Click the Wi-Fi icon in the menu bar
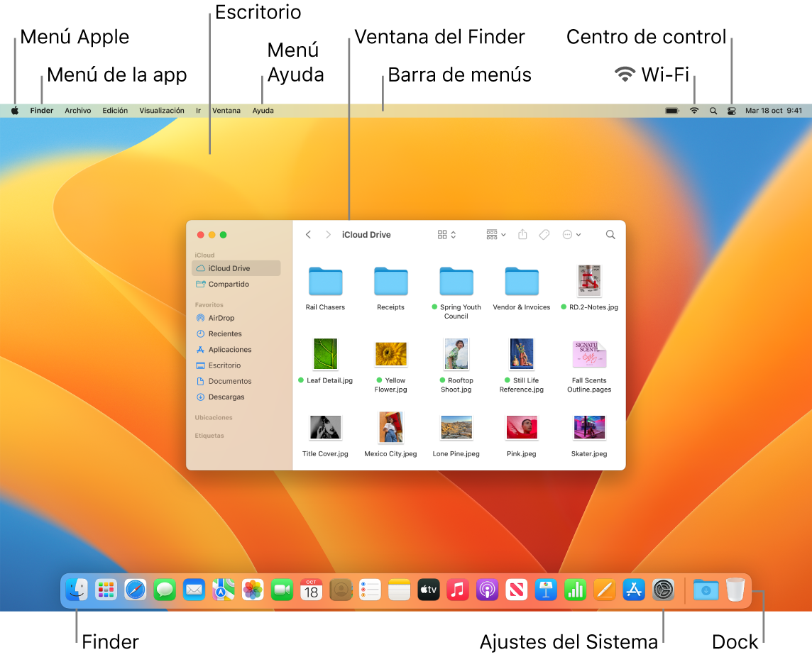This screenshot has width=812, height=657. tap(693, 110)
